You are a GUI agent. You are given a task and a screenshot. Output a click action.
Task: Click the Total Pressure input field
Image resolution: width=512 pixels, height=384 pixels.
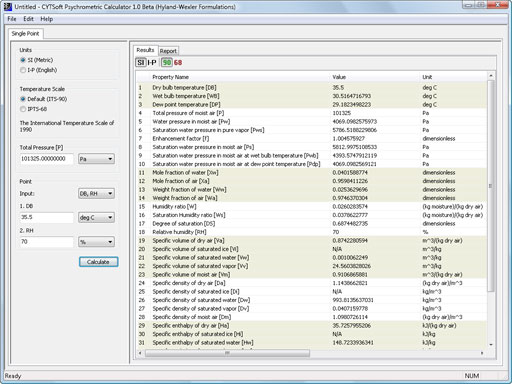coord(46,159)
